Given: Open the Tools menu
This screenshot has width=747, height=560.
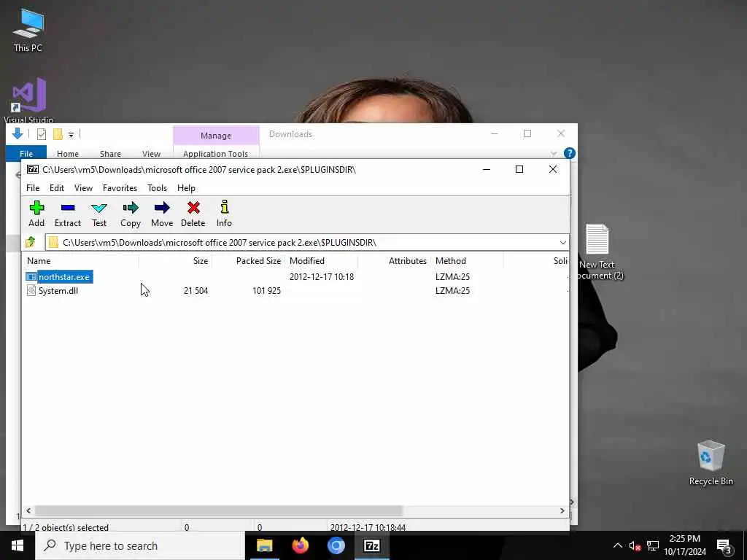Looking at the screenshot, I should tap(158, 188).
